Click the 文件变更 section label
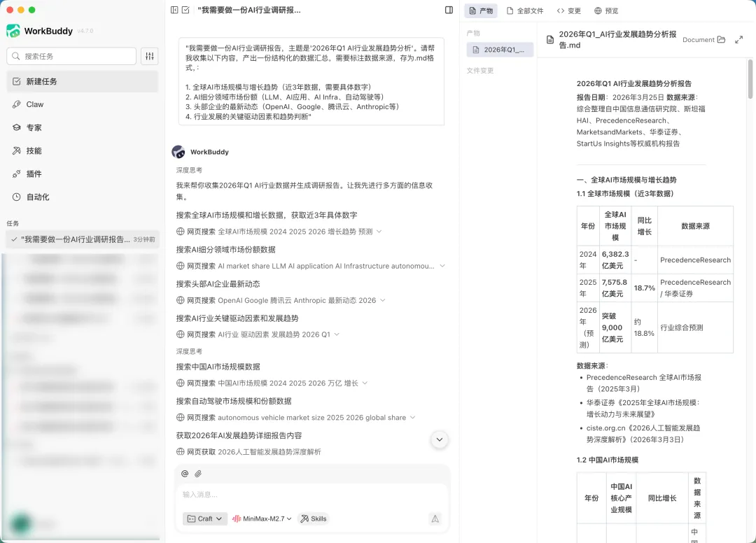This screenshot has width=756, height=543. 479,71
